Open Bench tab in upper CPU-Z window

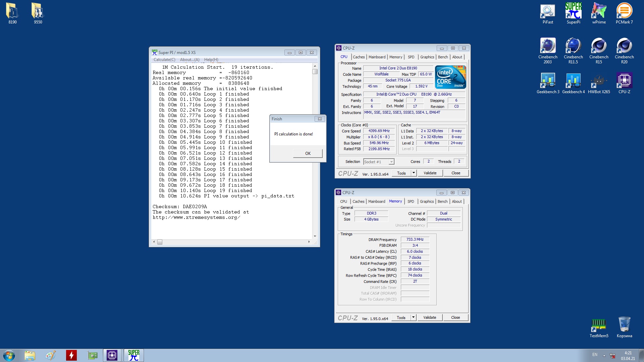pyautogui.click(x=443, y=57)
